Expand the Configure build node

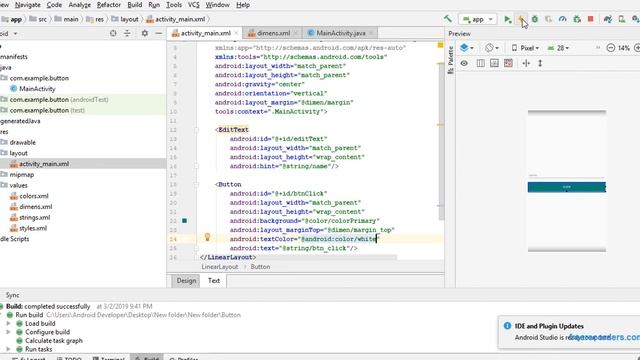pyautogui.click(x=8, y=332)
